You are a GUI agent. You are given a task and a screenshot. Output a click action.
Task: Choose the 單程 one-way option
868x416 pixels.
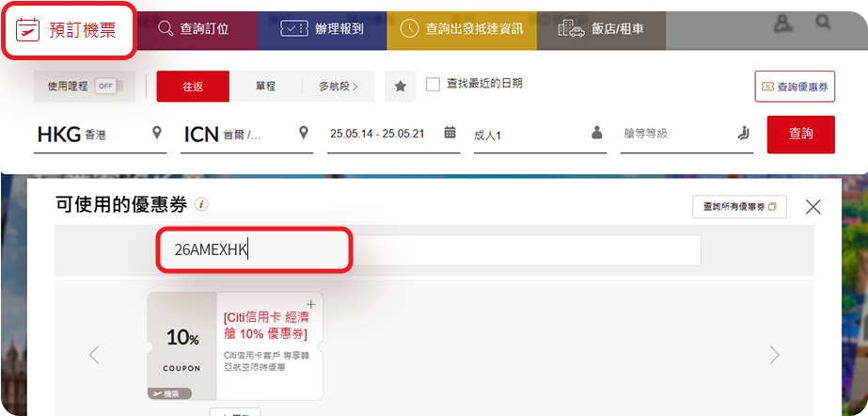pyautogui.click(x=266, y=86)
